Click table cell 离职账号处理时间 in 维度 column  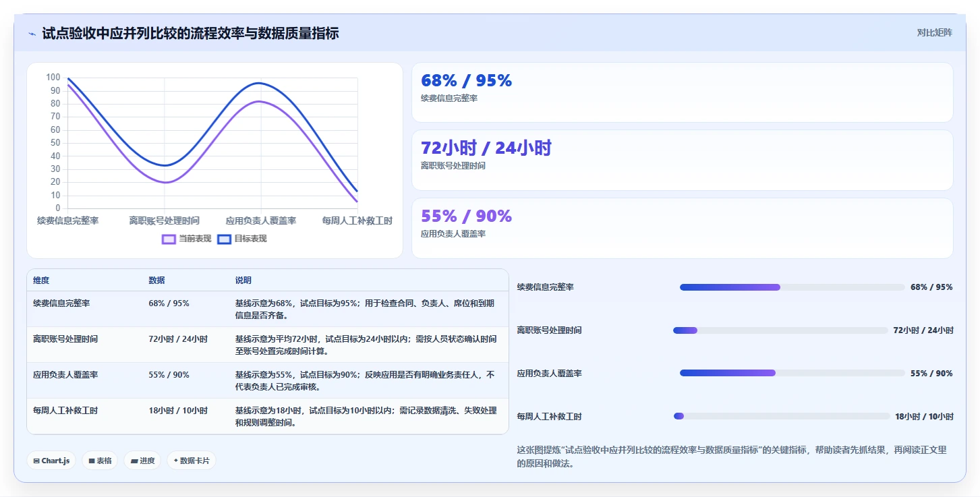click(65, 339)
